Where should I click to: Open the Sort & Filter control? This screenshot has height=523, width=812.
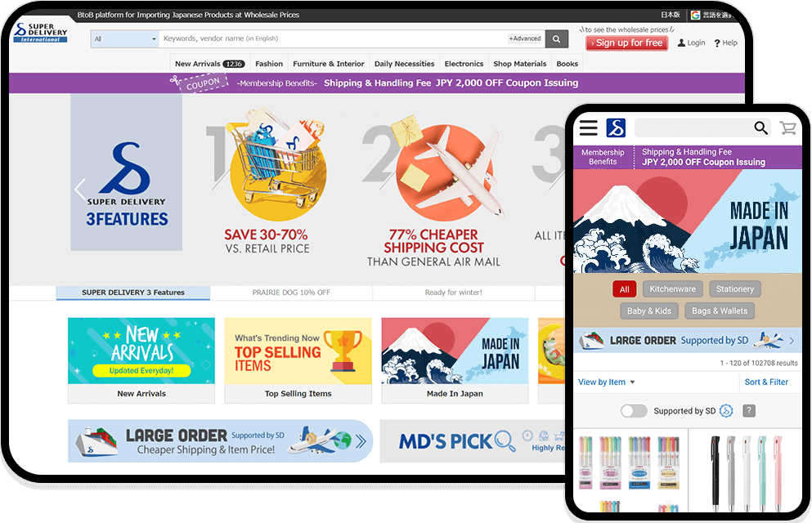click(766, 382)
